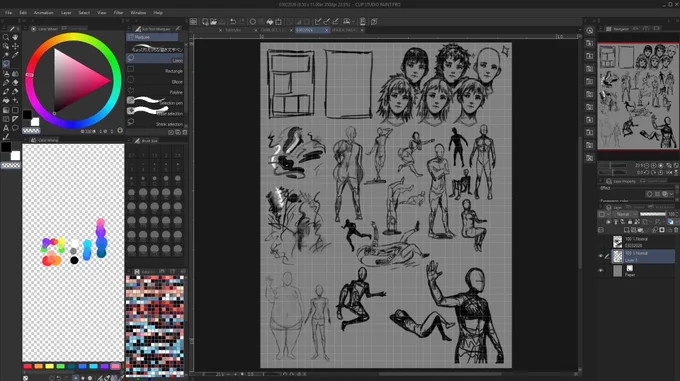Image resolution: width=680 pixels, height=381 pixels.
Task: Choose the Polyline selection sub tool
Action: coord(155,92)
